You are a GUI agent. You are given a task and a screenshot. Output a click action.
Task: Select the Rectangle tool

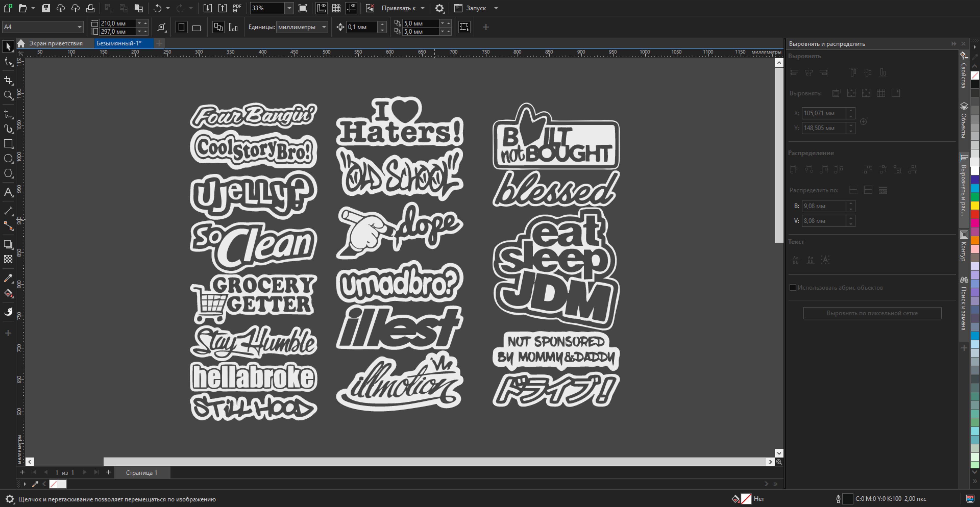pos(8,144)
